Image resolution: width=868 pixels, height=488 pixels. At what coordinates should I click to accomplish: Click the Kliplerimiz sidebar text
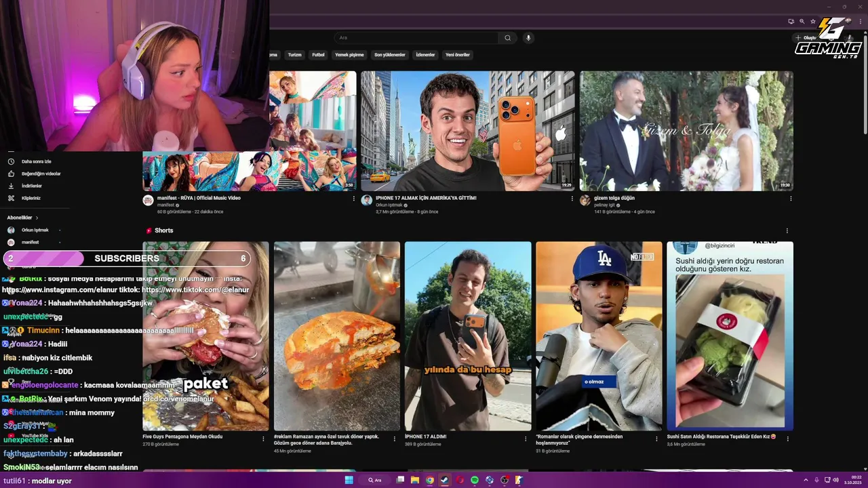tap(31, 198)
